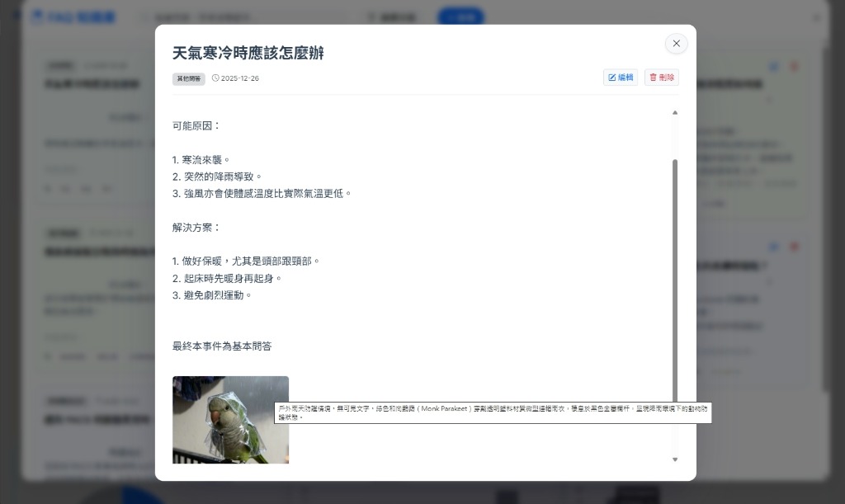Click the trash icon beside 刪除
This screenshot has width=845, height=504.
[653, 77]
